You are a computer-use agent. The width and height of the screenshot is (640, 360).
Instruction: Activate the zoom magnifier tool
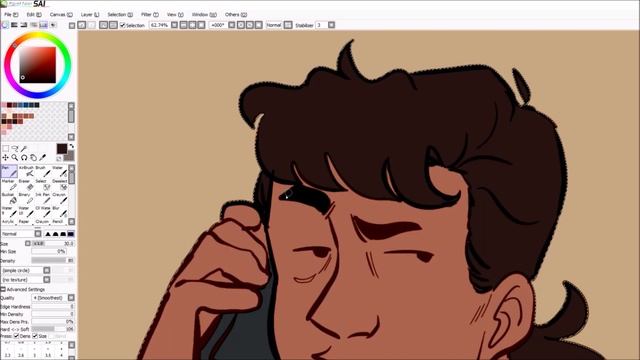tap(15, 158)
